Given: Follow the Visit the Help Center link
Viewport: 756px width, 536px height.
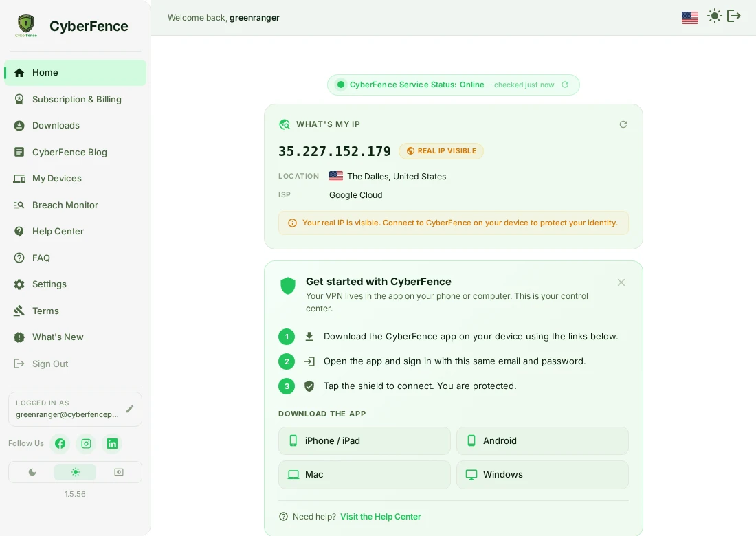Looking at the screenshot, I should click(x=380, y=516).
